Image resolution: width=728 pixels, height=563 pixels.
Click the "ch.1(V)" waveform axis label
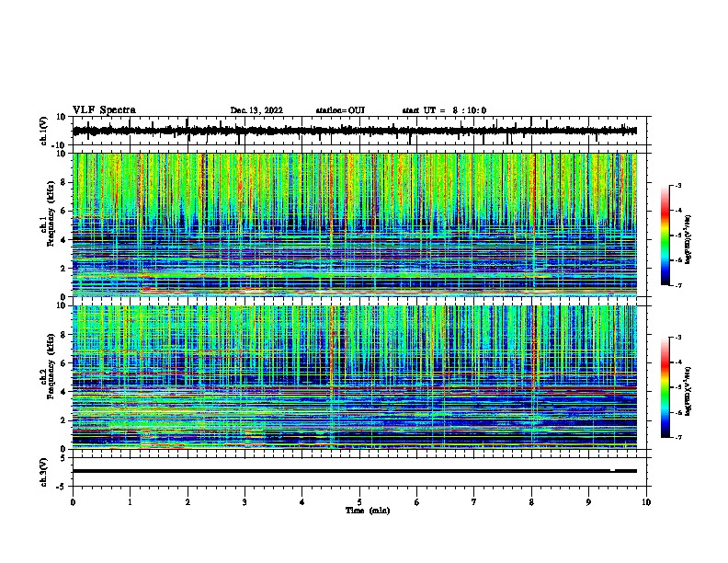43,131
